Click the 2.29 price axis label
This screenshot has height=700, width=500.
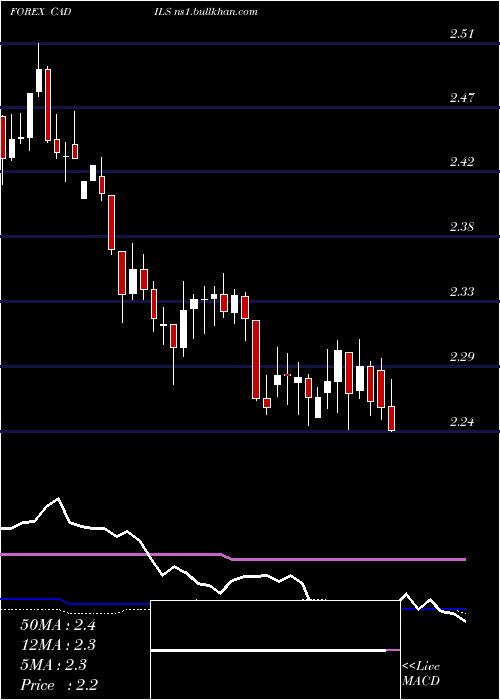coord(462,357)
